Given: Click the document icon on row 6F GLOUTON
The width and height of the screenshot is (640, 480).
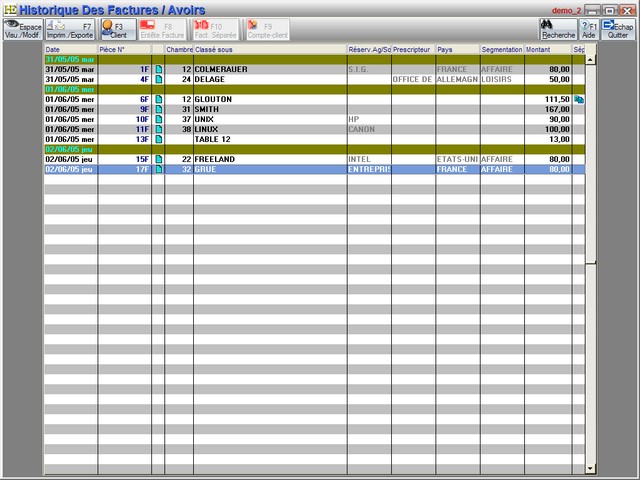Looking at the screenshot, I should click(x=158, y=99).
